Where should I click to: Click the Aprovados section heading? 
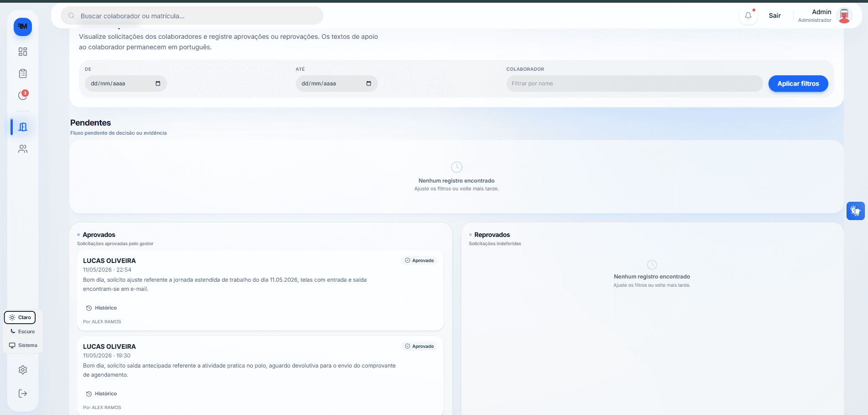pyautogui.click(x=99, y=235)
